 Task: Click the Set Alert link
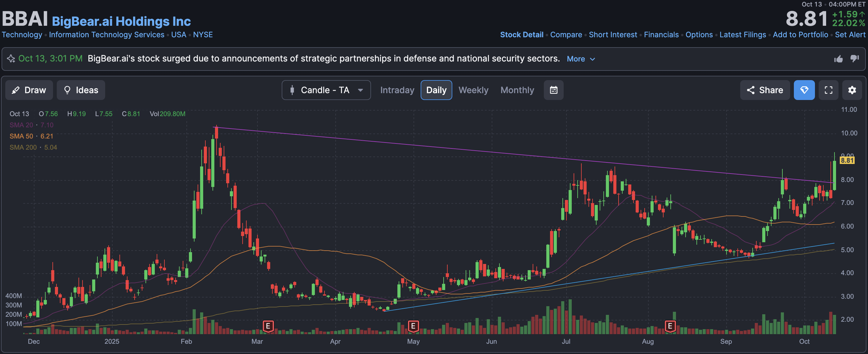[x=850, y=35]
